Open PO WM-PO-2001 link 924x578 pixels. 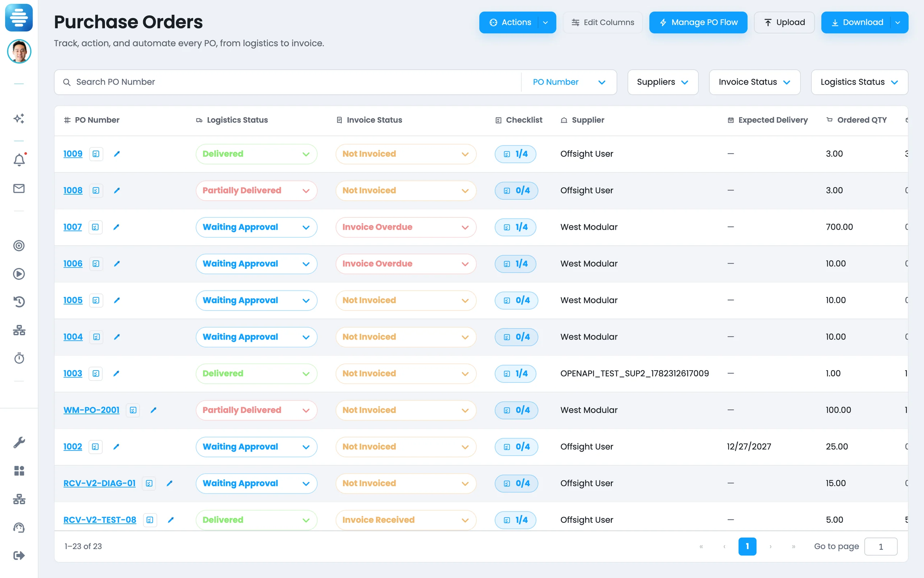[91, 410]
